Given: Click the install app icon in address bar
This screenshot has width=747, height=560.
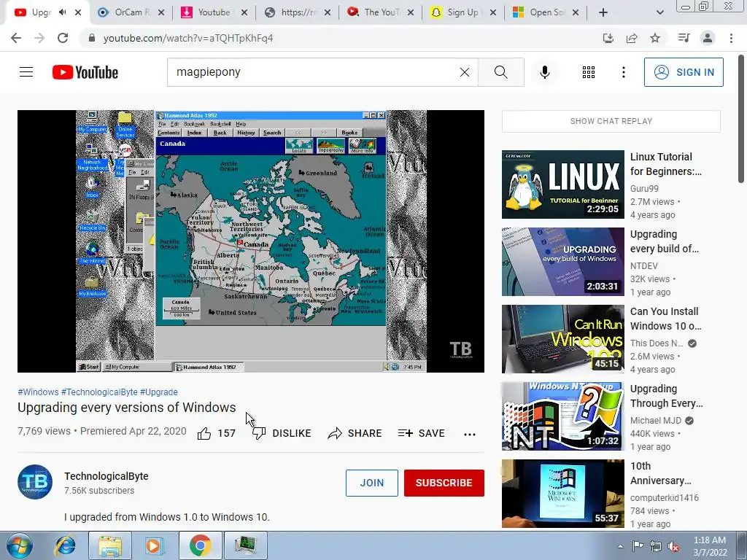Looking at the screenshot, I should coord(608,38).
